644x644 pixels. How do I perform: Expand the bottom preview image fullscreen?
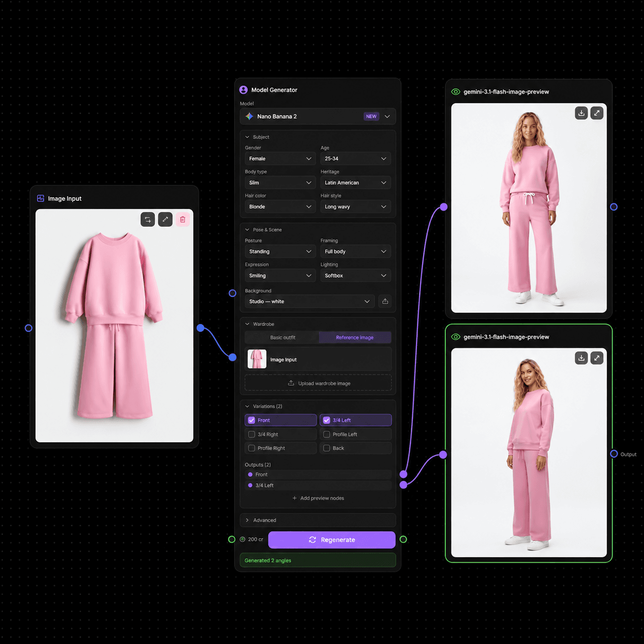(597, 358)
